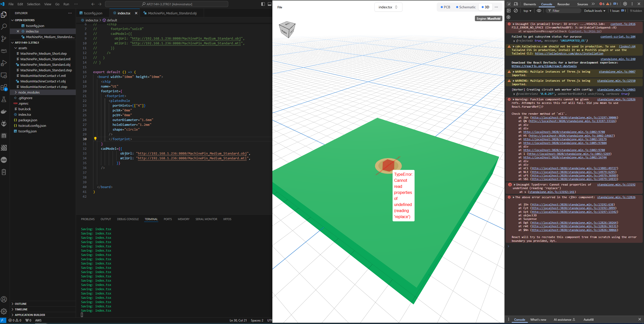Click the lightbulb code action icon

click(x=95, y=139)
